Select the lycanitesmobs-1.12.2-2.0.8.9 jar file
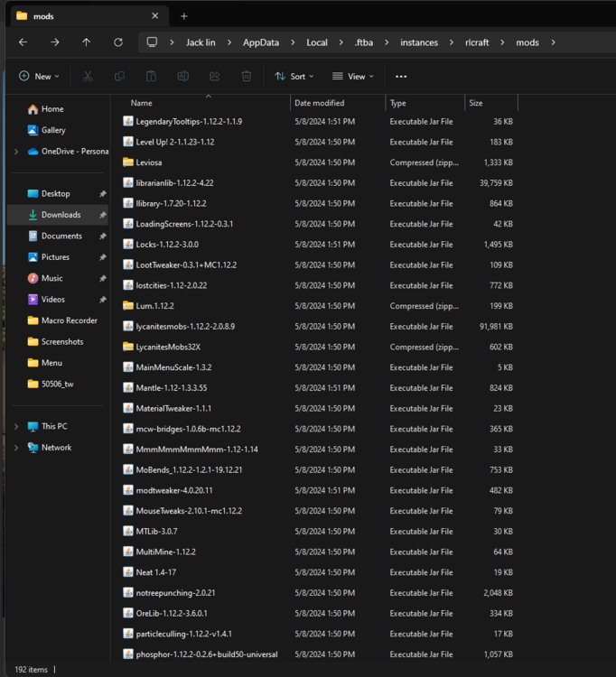The image size is (616, 677). pos(184,326)
